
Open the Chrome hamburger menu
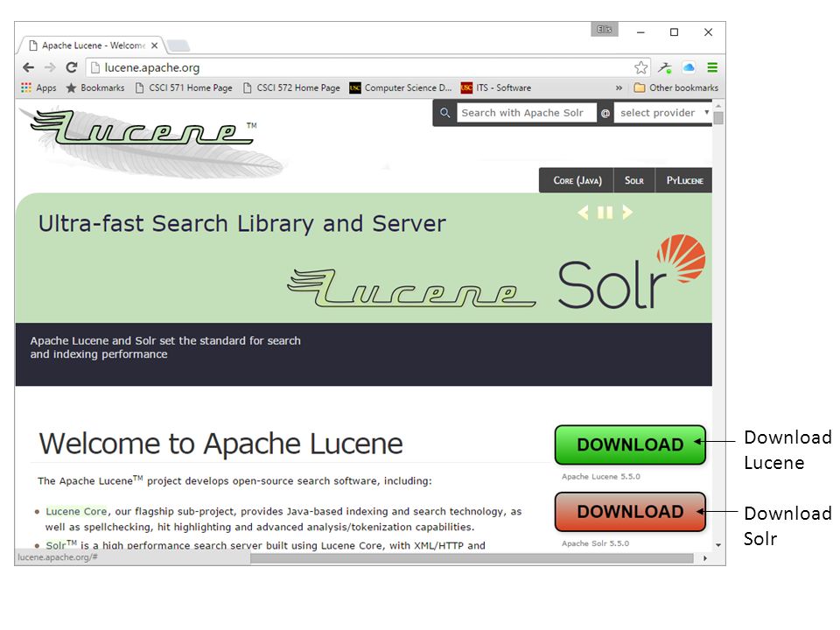(x=712, y=67)
